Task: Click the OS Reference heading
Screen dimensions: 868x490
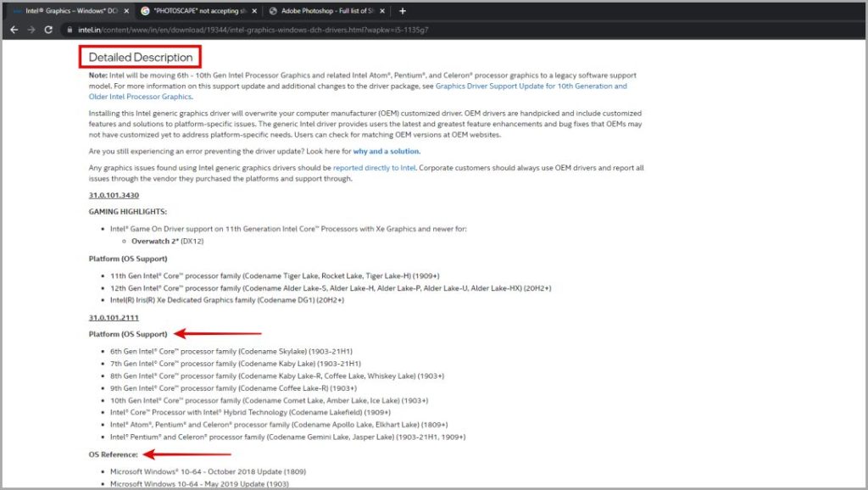Action: pyautogui.click(x=113, y=454)
